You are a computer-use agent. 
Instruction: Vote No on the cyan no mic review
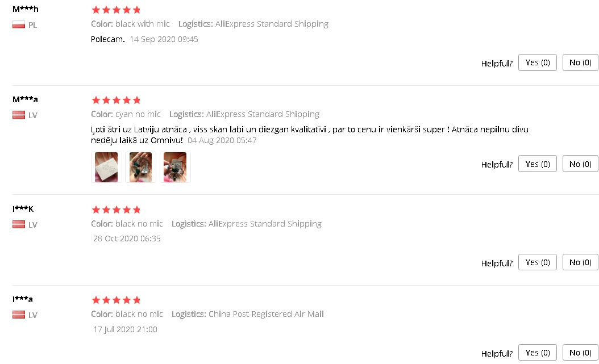click(x=580, y=164)
